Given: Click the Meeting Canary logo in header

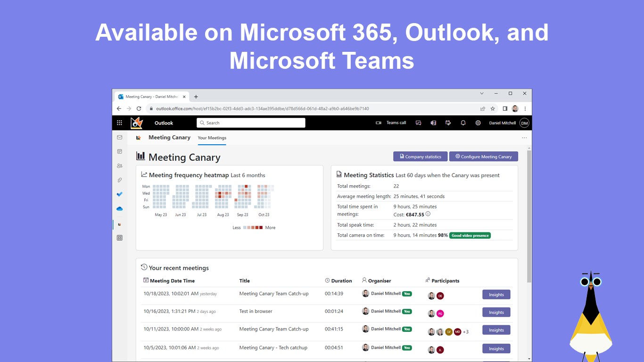Looking at the screenshot, I should 137,123.
